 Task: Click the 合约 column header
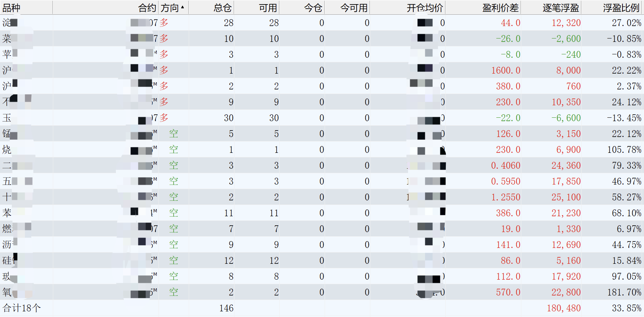pyautogui.click(x=147, y=8)
